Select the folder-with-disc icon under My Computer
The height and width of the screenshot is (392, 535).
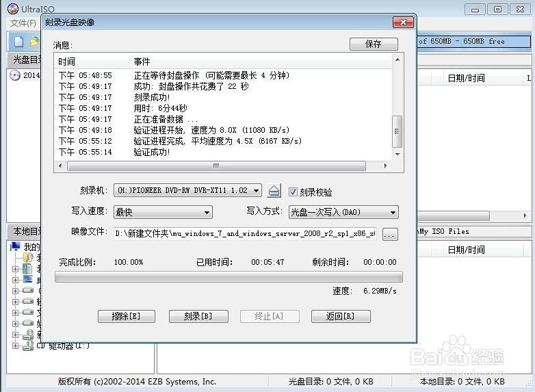[28, 258]
